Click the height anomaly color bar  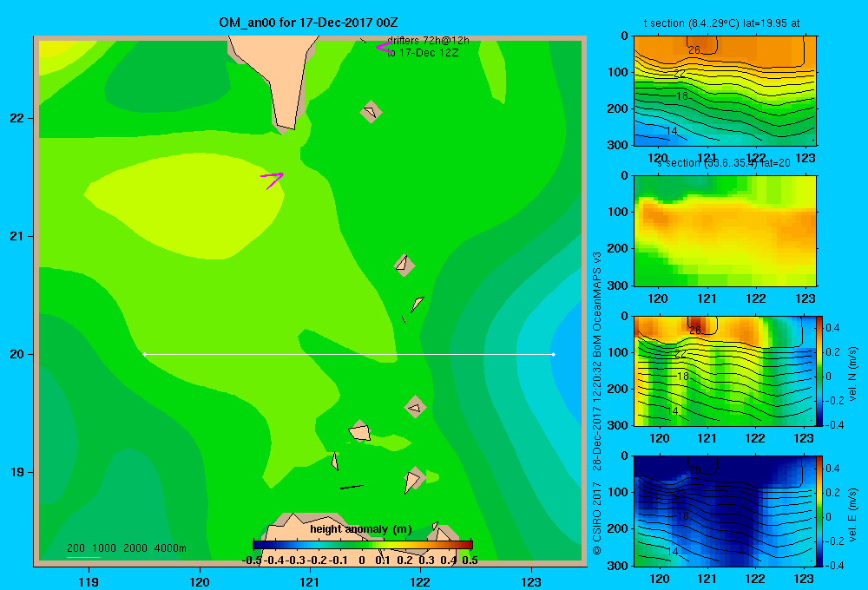(363, 545)
